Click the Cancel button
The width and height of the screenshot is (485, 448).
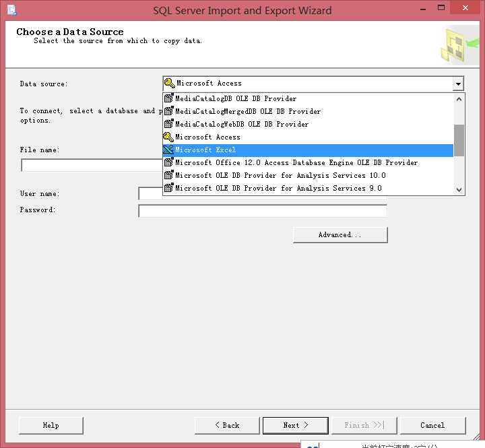pos(432,425)
